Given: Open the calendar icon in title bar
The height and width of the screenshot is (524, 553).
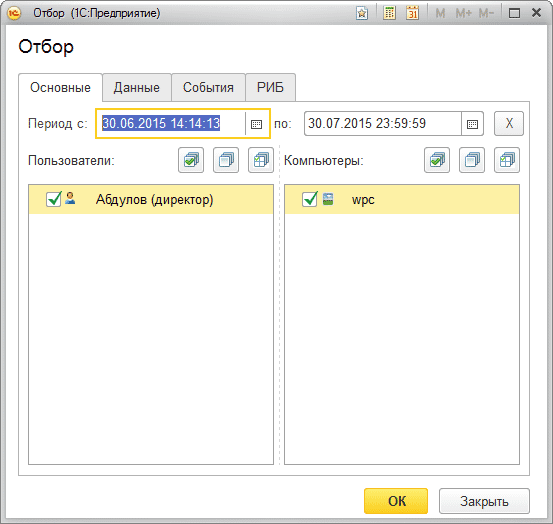Looking at the screenshot, I should 412,13.
